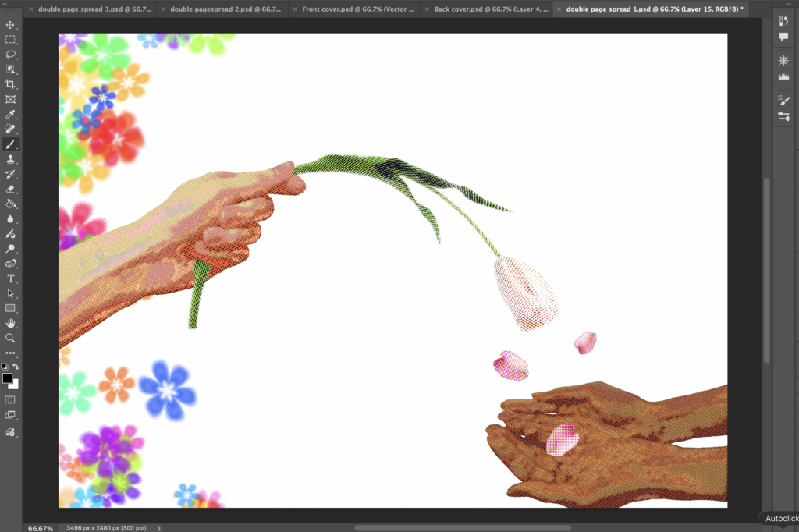Select the Lasso tool

point(11,55)
